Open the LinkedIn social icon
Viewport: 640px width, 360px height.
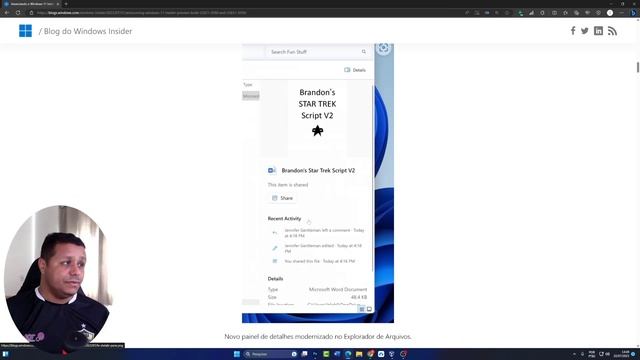598,31
